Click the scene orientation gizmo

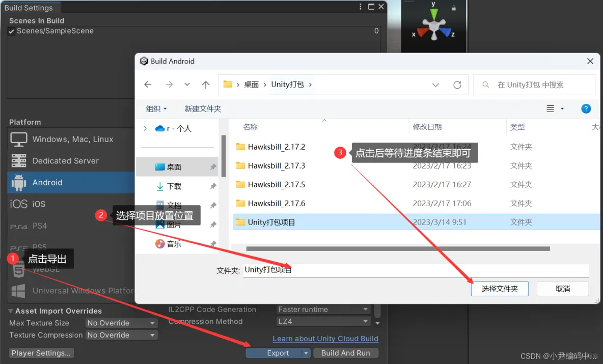[434, 25]
